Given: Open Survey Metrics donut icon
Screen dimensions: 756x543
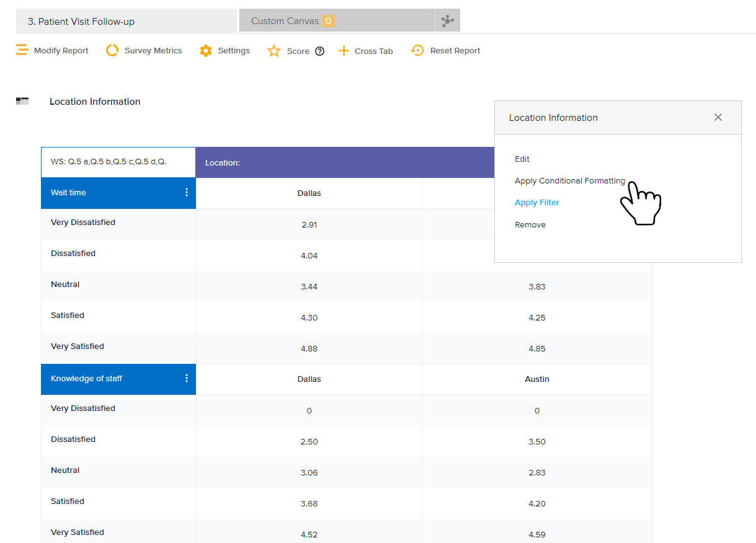Looking at the screenshot, I should (x=112, y=51).
